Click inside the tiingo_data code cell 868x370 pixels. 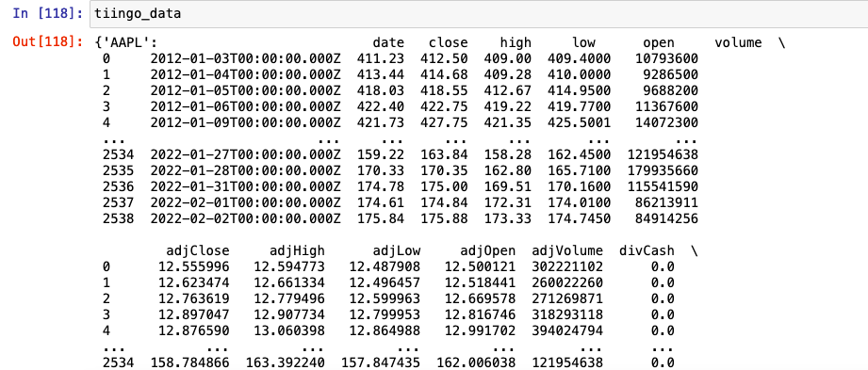(x=478, y=14)
